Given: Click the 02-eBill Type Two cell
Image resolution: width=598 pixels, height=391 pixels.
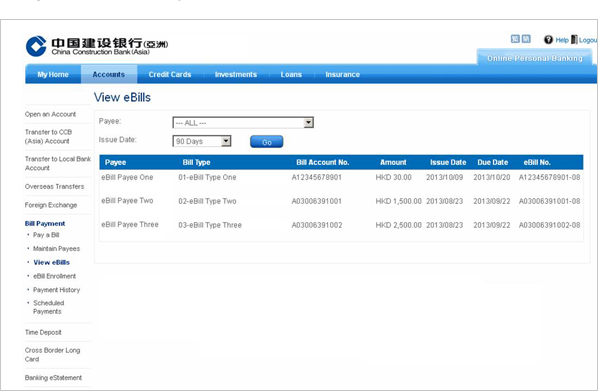Looking at the screenshot, I should pos(207,201).
